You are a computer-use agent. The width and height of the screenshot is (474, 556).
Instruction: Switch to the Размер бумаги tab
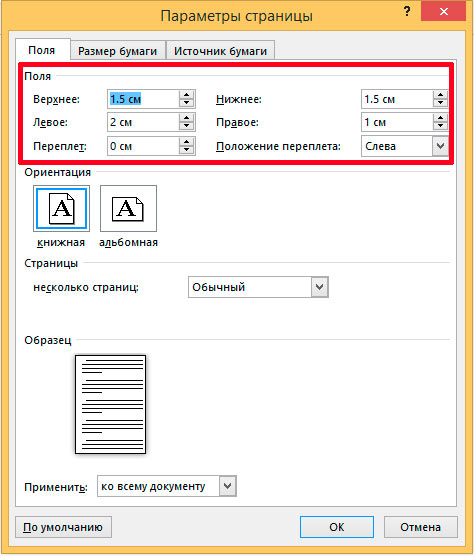118,51
